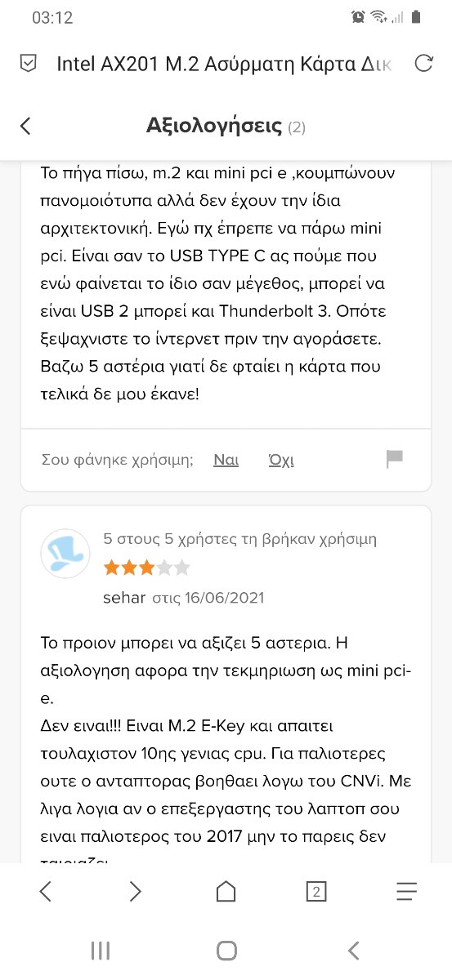
Task: Tap the browser forward arrow
Action: point(136,891)
